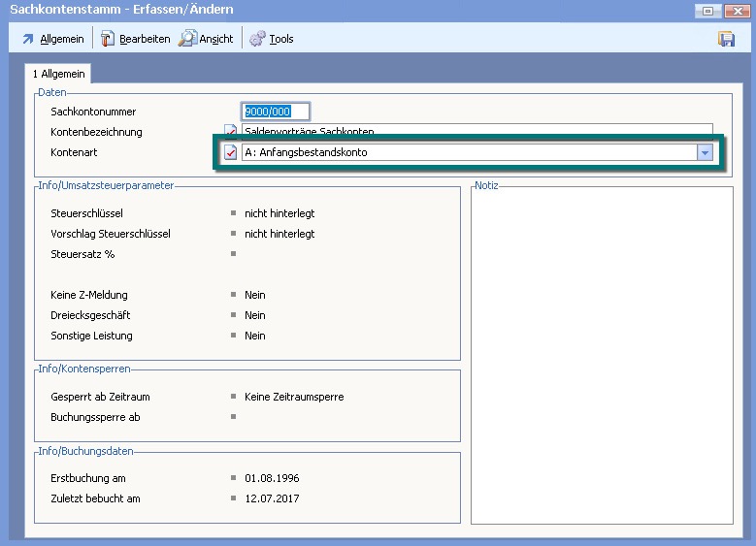
Task: Click the "Keine Zeitraumsperre" value
Action: 294,397
